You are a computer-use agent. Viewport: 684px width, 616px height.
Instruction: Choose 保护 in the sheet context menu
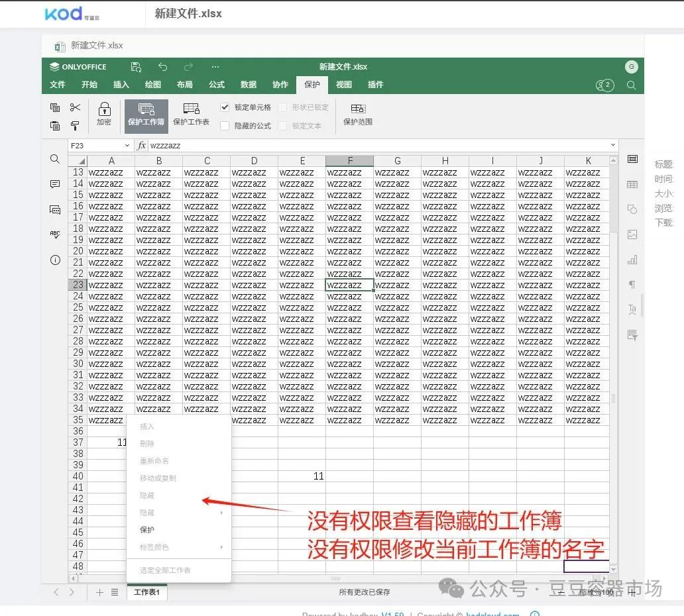[179, 530]
